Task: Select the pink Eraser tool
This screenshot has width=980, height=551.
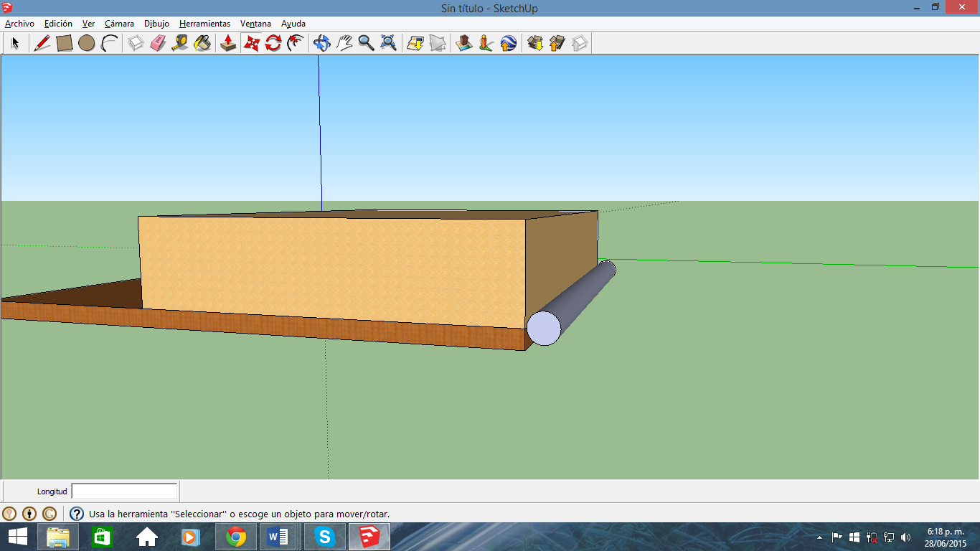Action: pos(158,43)
